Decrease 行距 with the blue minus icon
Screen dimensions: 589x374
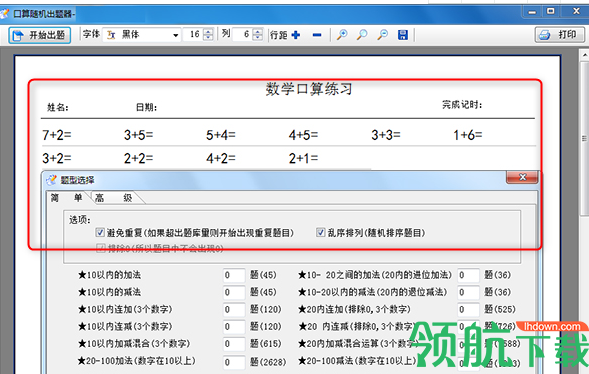pos(317,35)
